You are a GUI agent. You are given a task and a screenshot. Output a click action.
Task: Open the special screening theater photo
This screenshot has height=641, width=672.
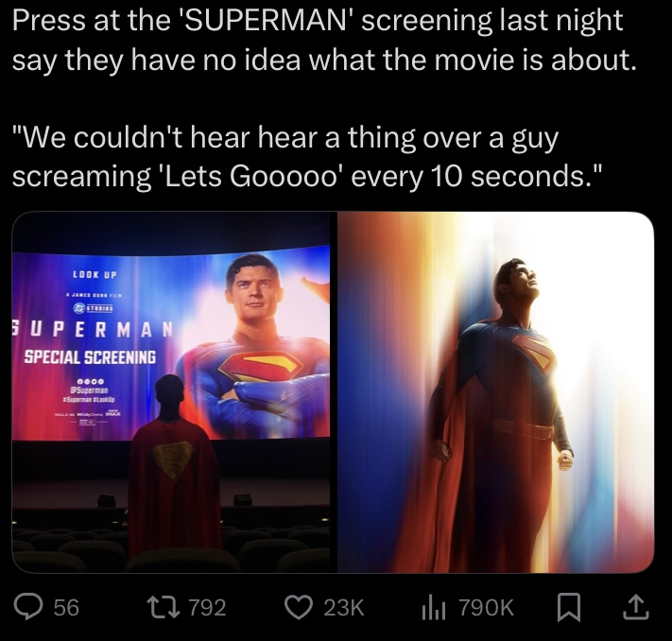(x=171, y=392)
